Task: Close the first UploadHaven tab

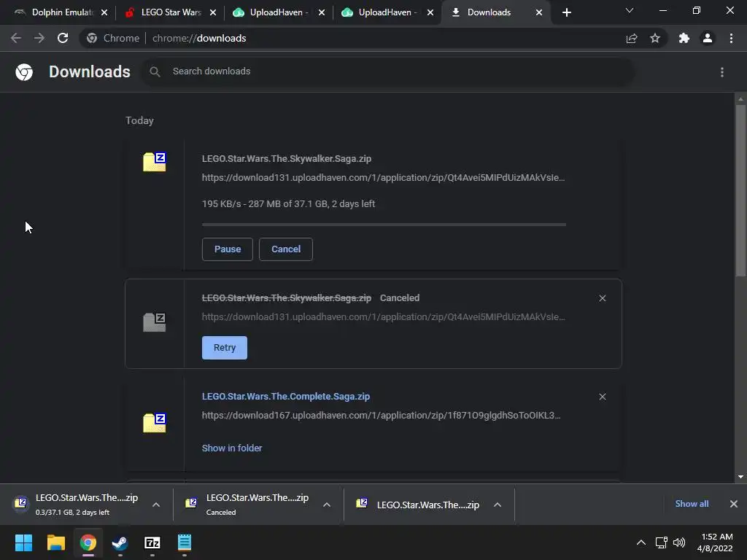Action: tap(322, 12)
